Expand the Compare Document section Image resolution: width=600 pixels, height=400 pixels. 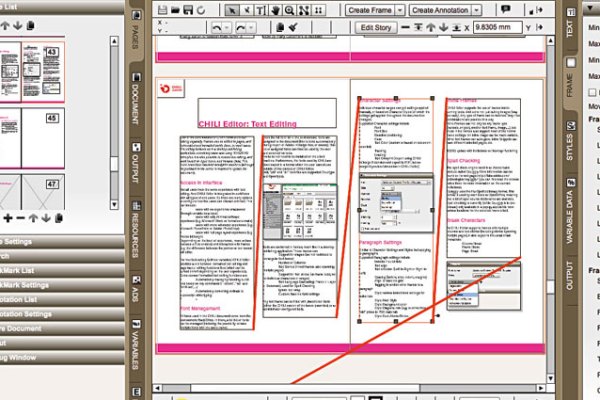point(62,328)
